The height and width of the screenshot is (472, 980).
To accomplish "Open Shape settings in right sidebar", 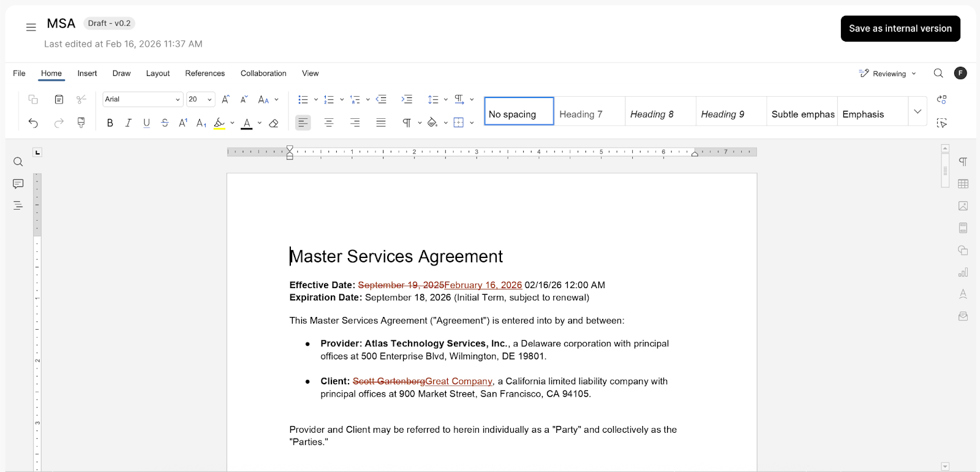I will pos(963,250).
